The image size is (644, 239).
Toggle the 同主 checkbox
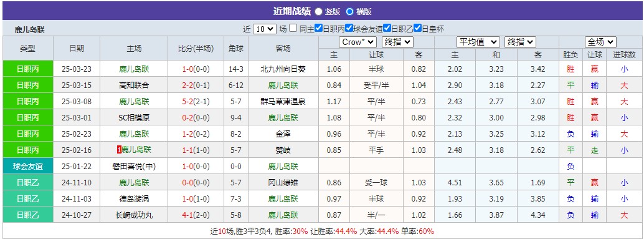click(x=293, y=28)
